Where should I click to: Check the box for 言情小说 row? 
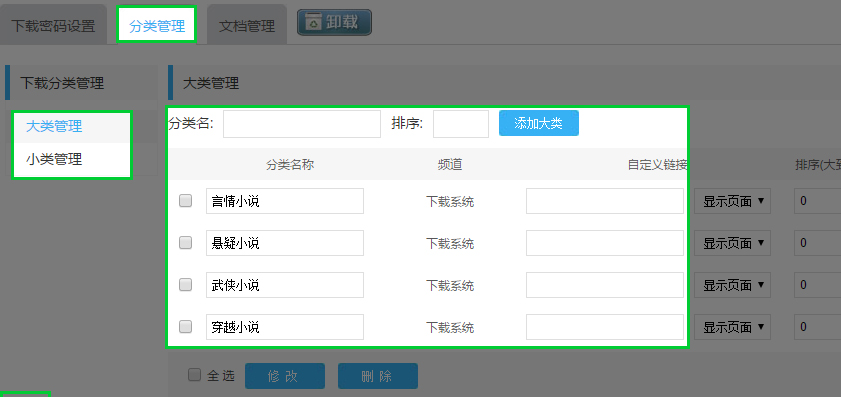pos(186,201)
